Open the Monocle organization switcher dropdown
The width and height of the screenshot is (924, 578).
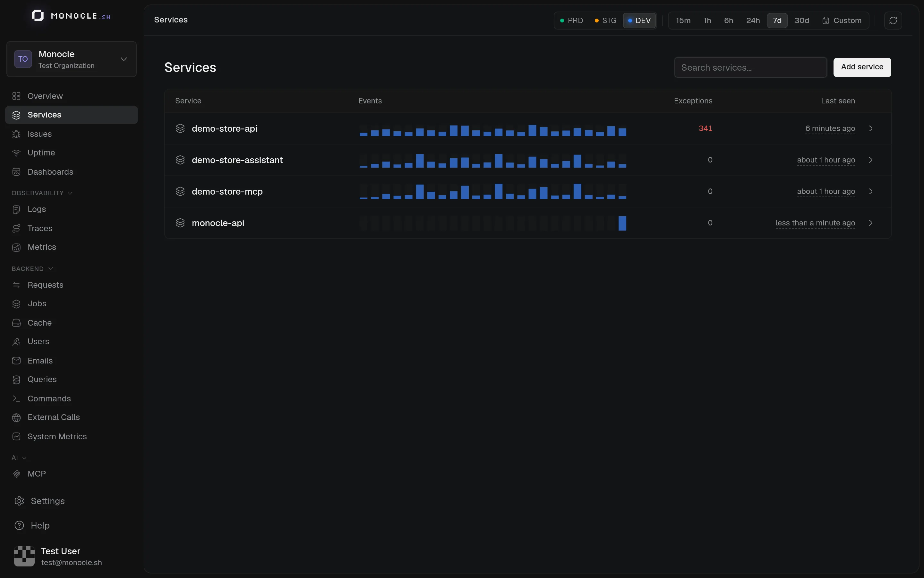[72, 59]
